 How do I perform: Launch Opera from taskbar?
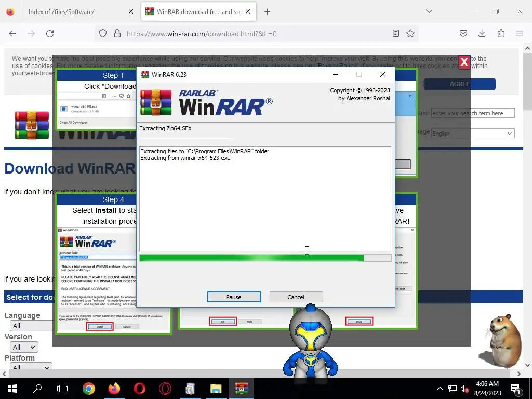click(x=139, y=389)
